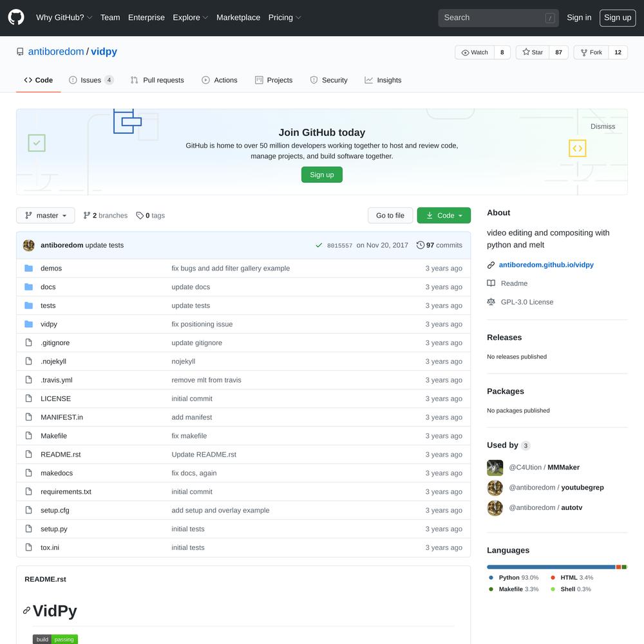Open the 8015557 commit hash

pos(339,245)
